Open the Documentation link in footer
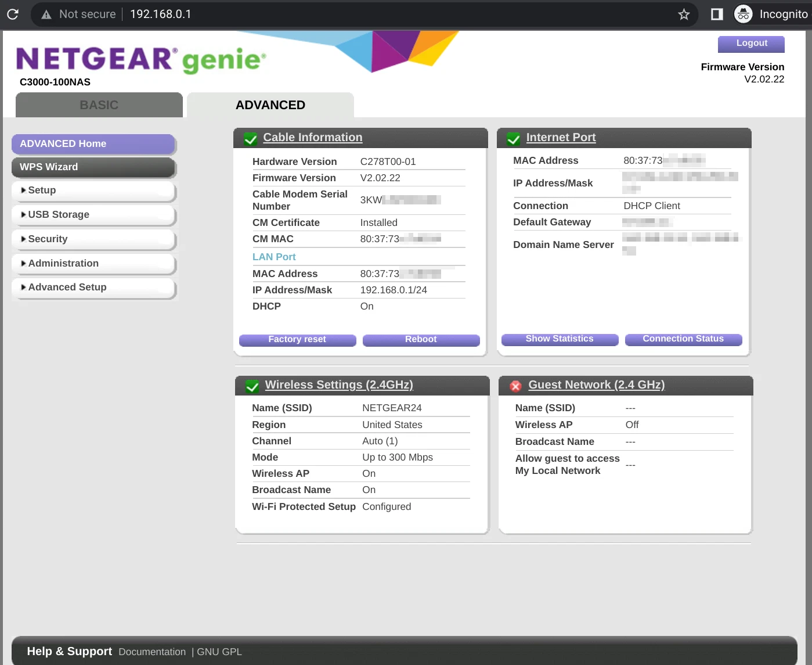Image resolution: width=812 pixels, height=665 pixels. coord(152,652)
